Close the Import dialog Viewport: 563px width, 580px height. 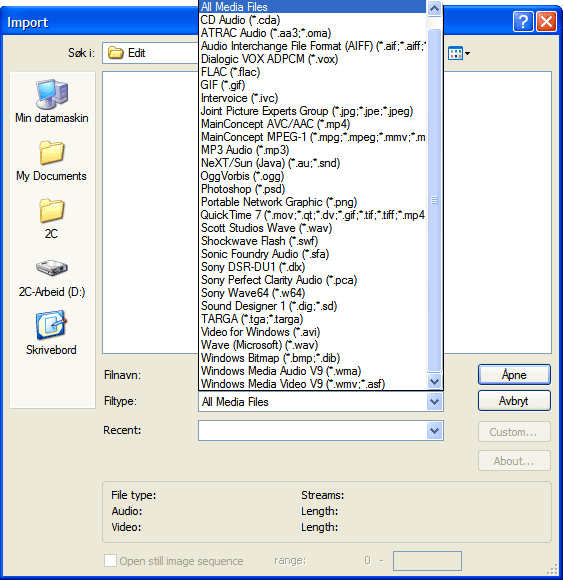coord(546,22)
